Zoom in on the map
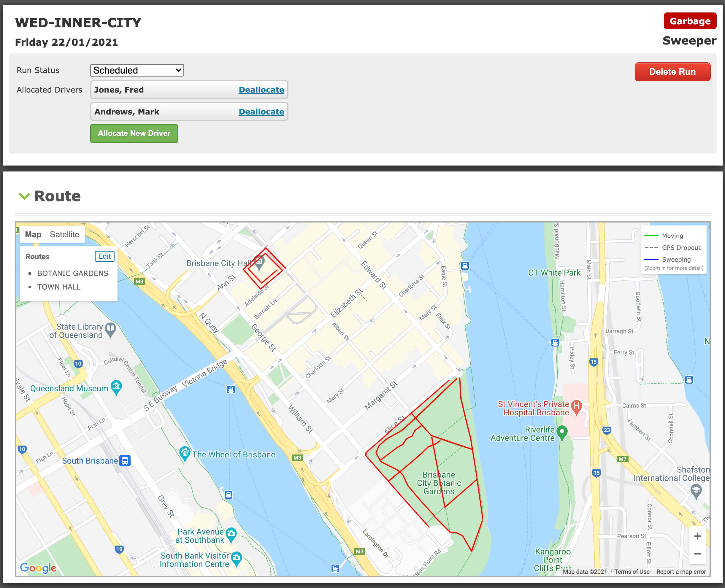725x588 pixels. pyautogui.click(x=698, y=536)
